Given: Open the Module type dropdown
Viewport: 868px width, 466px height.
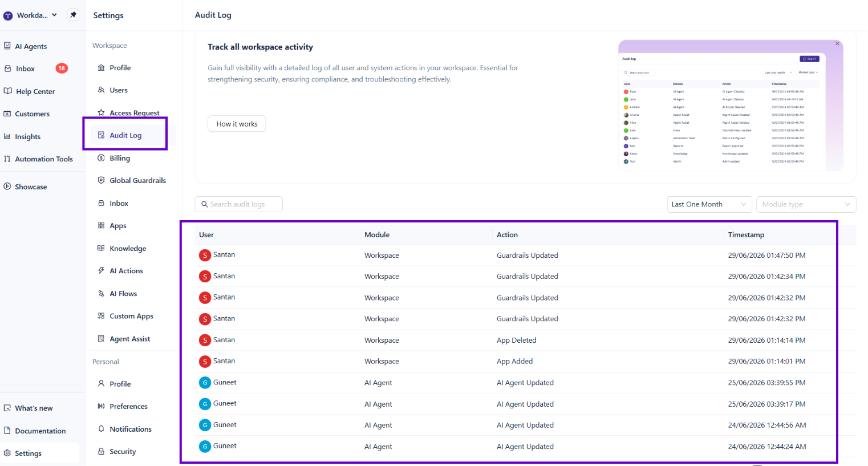Looking at the screenshot, I should pyautogui.click(x=806, y=204).
